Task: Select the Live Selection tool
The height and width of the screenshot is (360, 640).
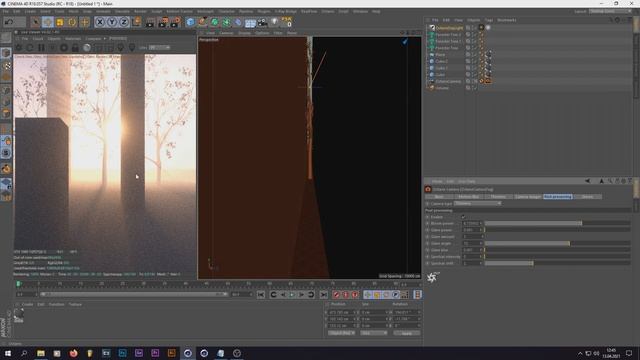Action: [35, 22]
